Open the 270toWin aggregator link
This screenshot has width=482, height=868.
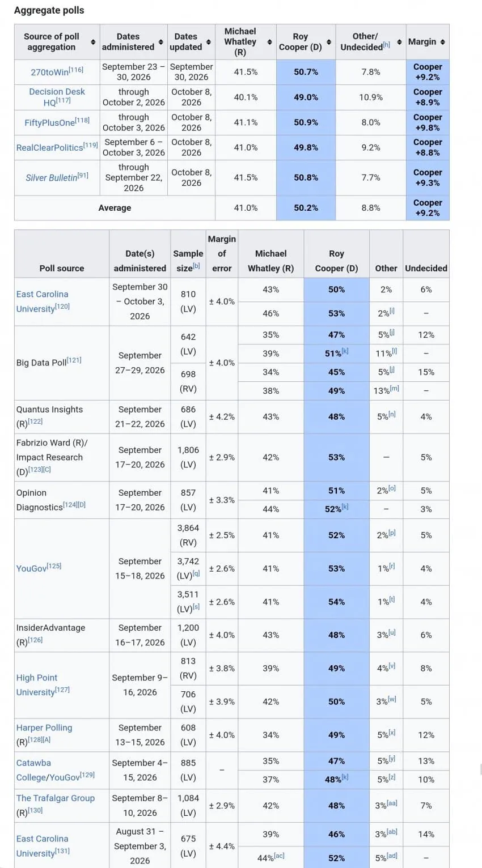point(49,73)
